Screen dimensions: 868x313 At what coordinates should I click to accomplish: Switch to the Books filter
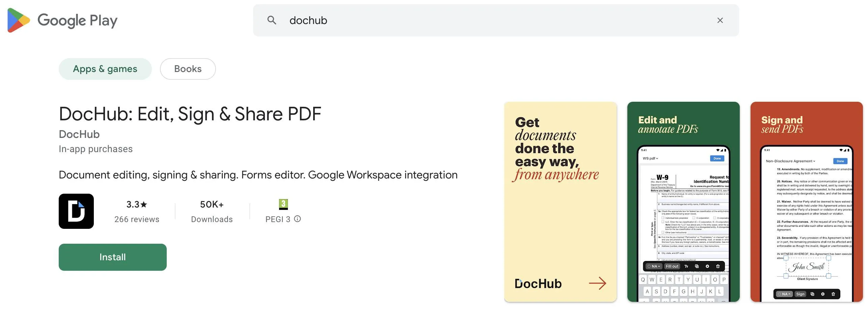(x=188, y=69)
